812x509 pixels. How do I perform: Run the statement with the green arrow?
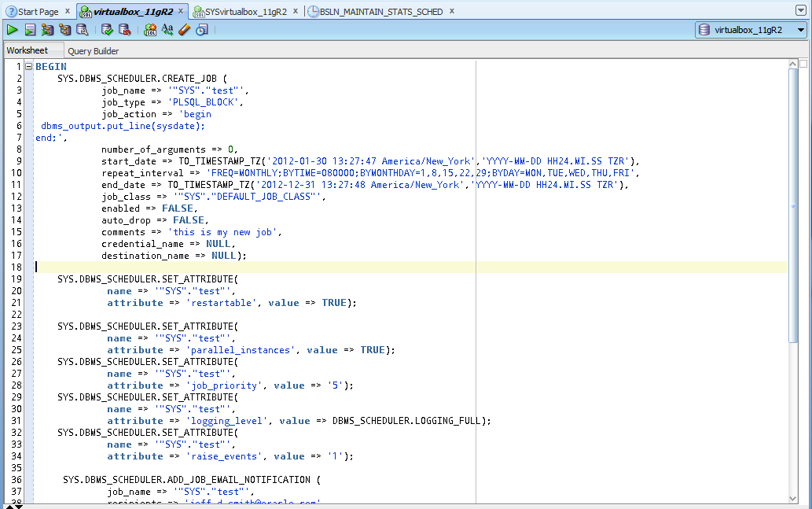point(12,30)
